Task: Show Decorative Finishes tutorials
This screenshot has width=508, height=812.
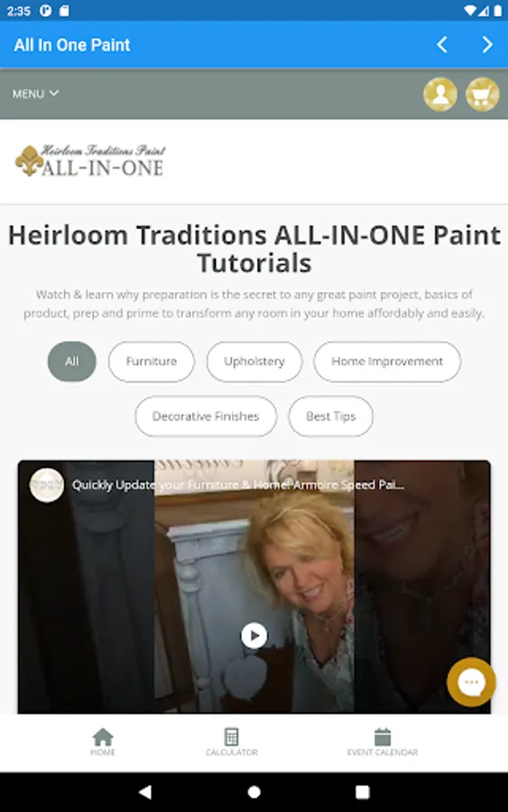Action: point(206,416)
